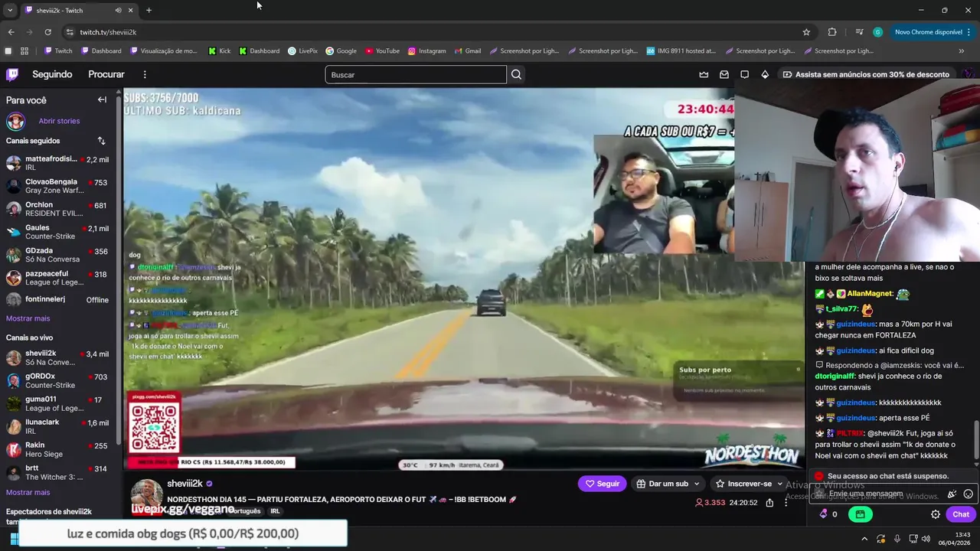Open the YouTube bookmark
Image resolution: width=980 pixels, height=551 pixels.
382,51
